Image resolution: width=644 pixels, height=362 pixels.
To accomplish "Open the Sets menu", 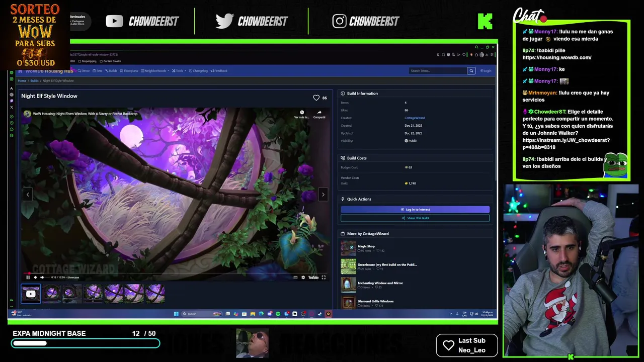I will point(97,71).
